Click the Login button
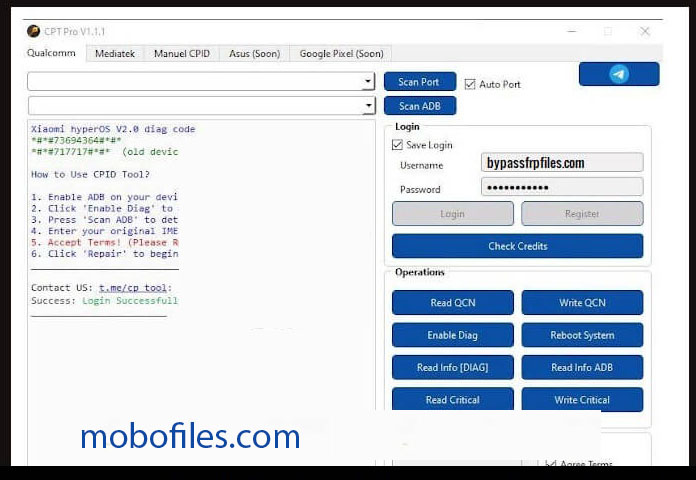This screenshot has width=696, height=480. tap(452, 214)
